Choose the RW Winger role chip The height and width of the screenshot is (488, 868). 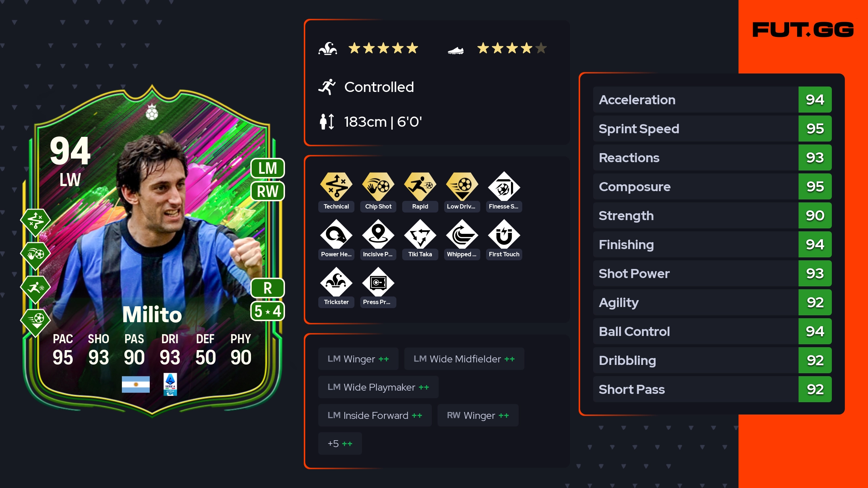478,415
